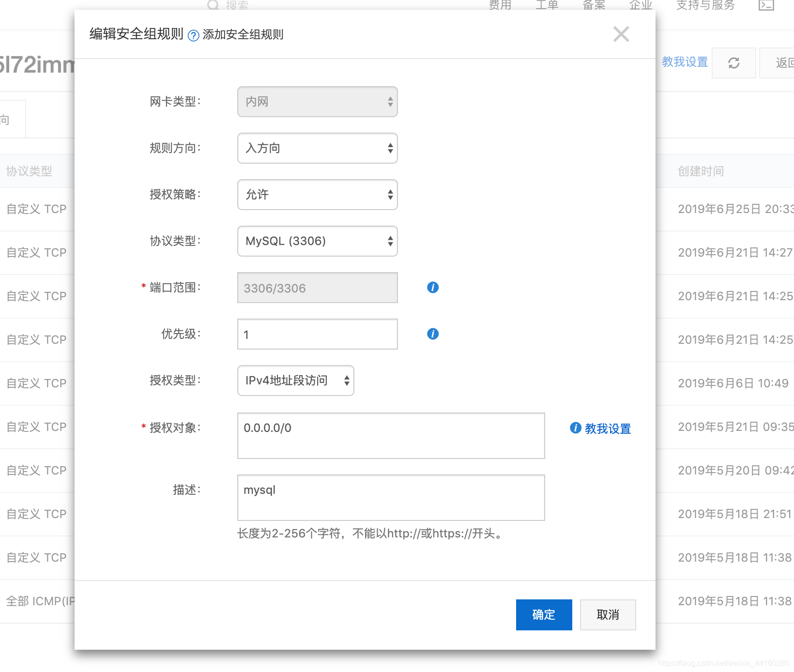The image size is (794, 672).
Task: Click the 授权对象 textarea with 0.0.0.0/0
Action: (x=391, y=436)
